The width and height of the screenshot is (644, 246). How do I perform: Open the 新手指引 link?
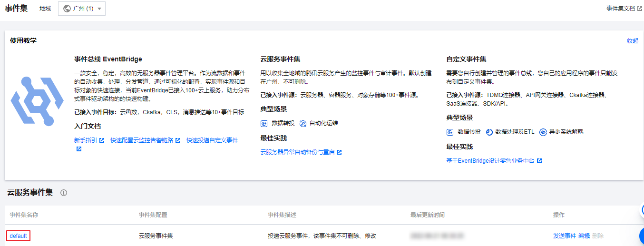86,140
